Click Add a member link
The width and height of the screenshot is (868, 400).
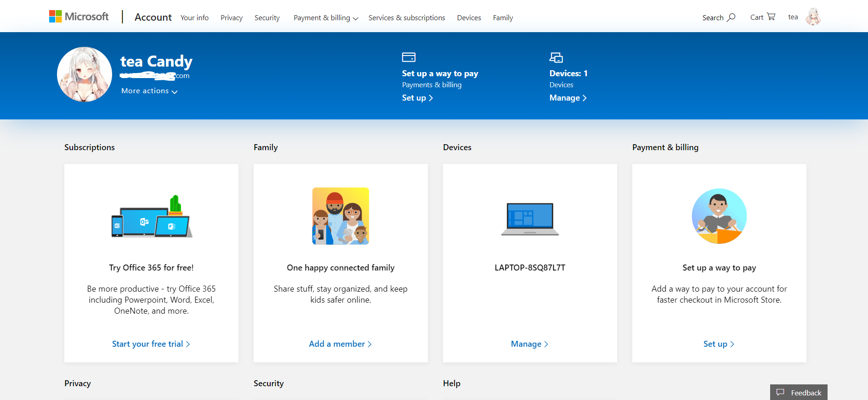tap(340, 344)
